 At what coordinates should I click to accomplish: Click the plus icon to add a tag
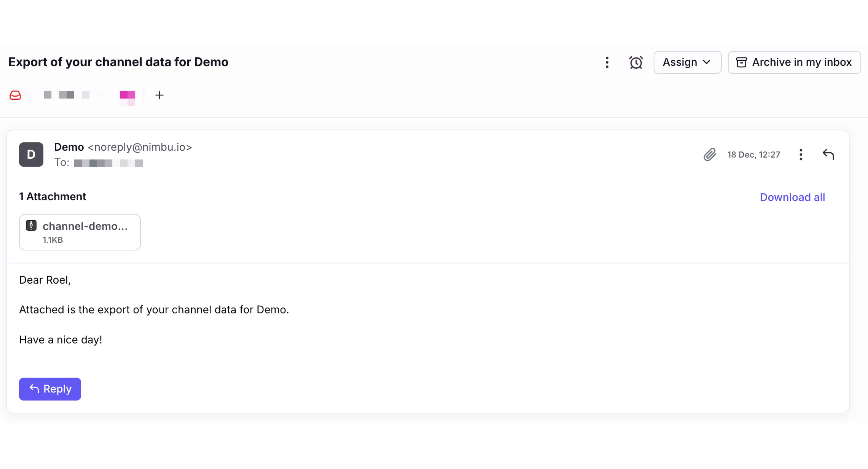click(159, 95)
